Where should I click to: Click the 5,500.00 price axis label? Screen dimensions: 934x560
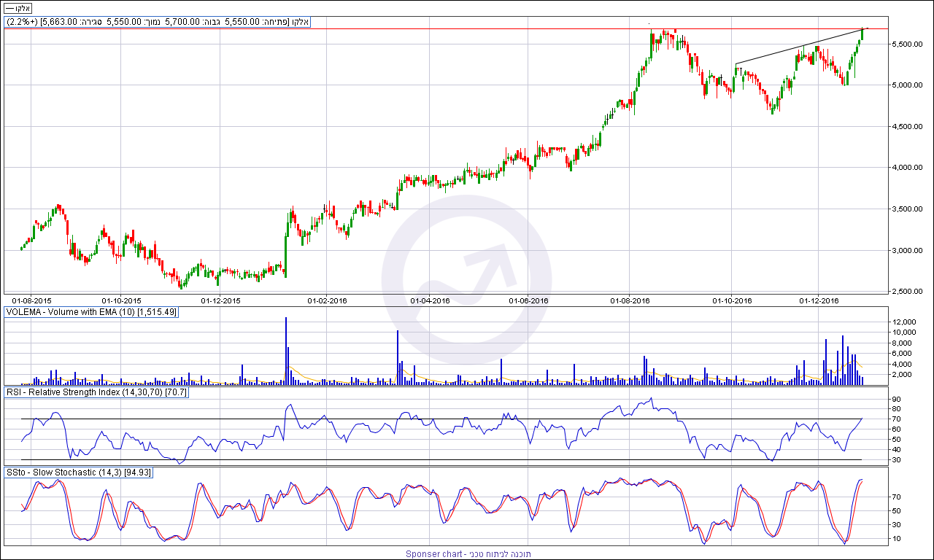tap(908, 44)
